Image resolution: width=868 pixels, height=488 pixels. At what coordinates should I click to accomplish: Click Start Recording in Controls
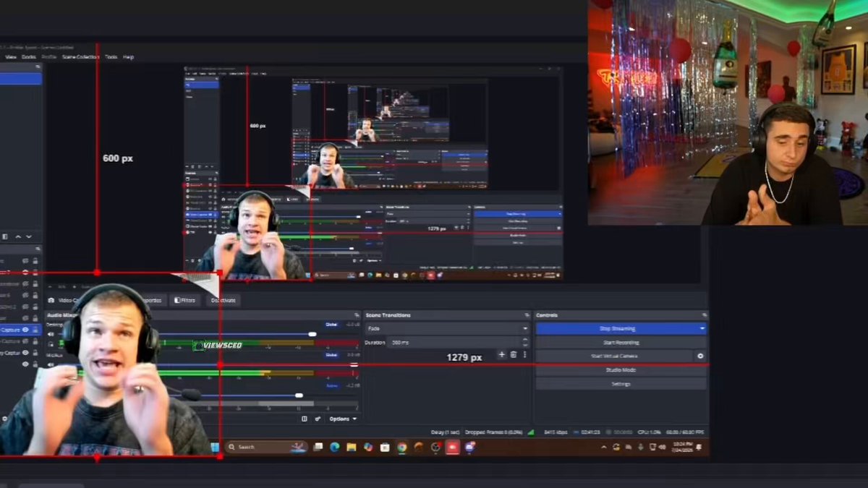coord(621,342)
